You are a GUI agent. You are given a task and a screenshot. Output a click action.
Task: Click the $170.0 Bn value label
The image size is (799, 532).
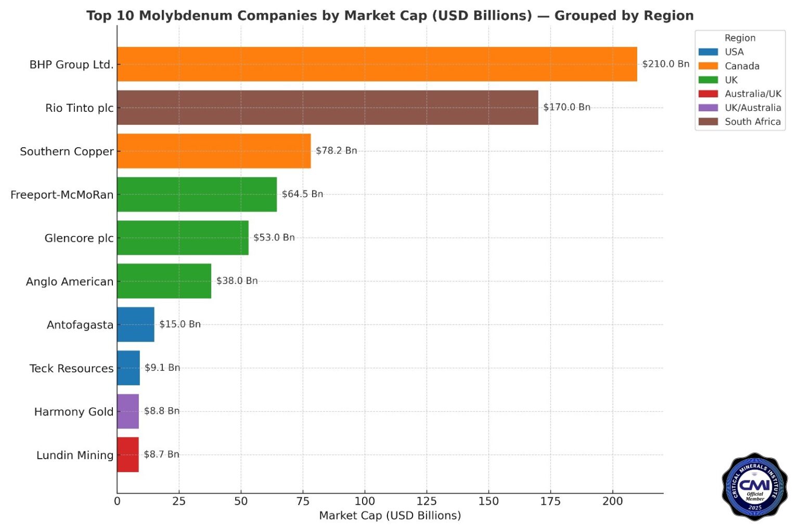pyautogui.click(x=567, y=107)
